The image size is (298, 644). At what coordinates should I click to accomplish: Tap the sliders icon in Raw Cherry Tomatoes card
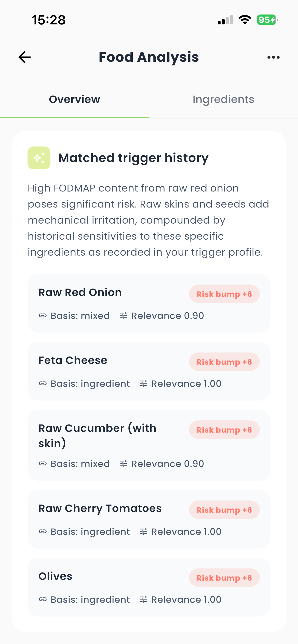144,532
